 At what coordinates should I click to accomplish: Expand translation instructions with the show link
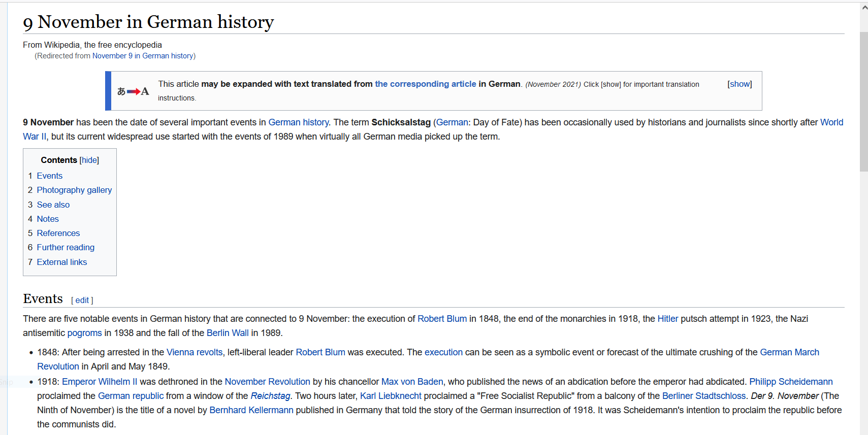[x=740, y=84]
